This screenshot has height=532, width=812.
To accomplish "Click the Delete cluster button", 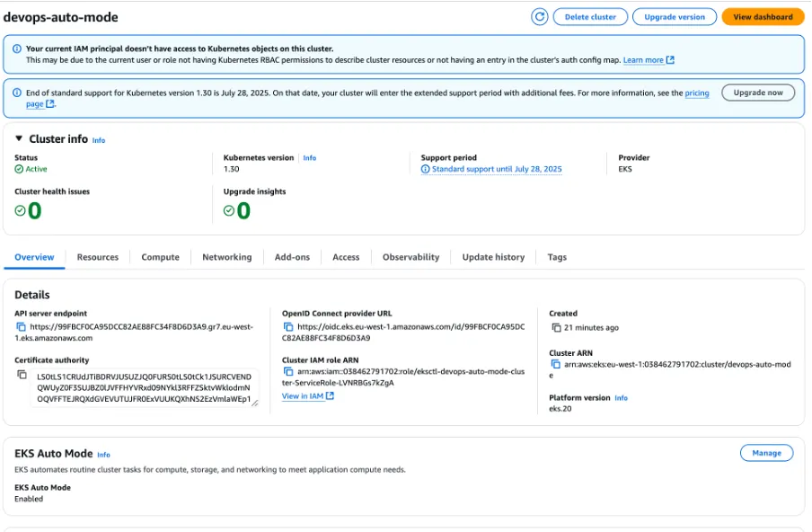I will tap(590, 17).
